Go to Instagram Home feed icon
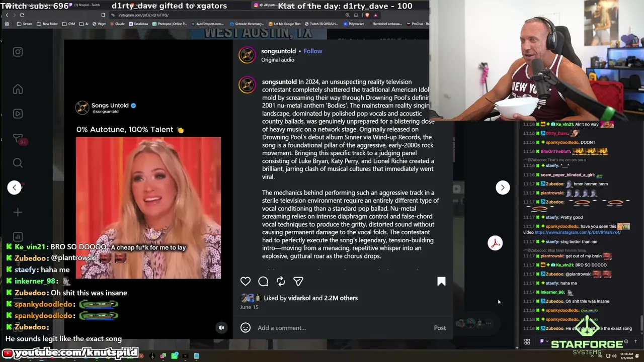This screenshot has width=644, height=362. coord(18,89)
